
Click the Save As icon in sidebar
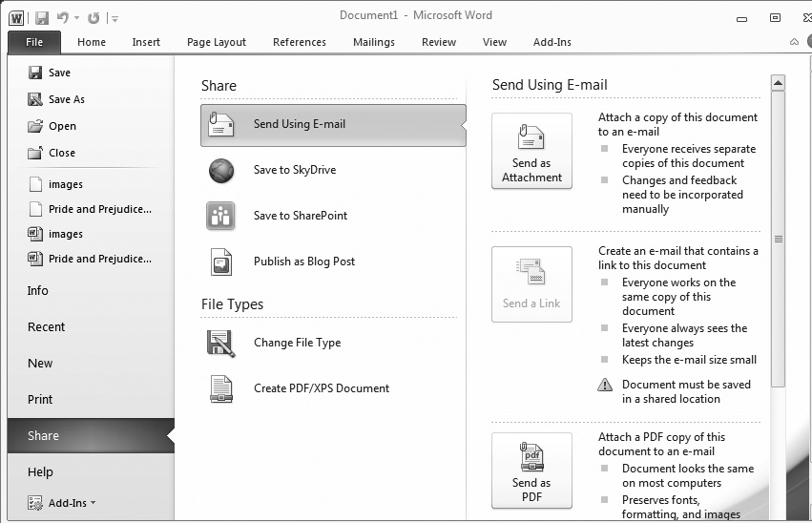pos(35,99)
